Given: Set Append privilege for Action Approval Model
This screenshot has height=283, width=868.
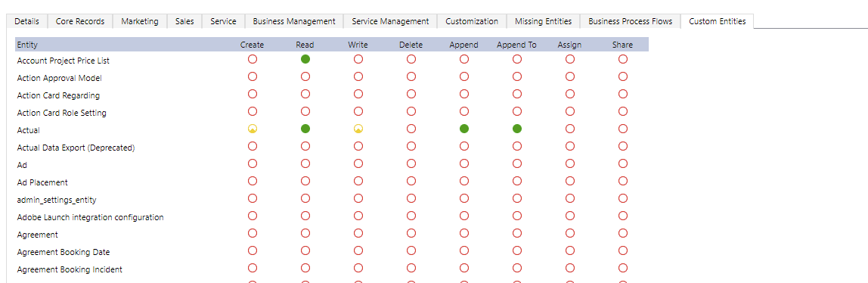Looking at the screenshot, I should point(464,76).
